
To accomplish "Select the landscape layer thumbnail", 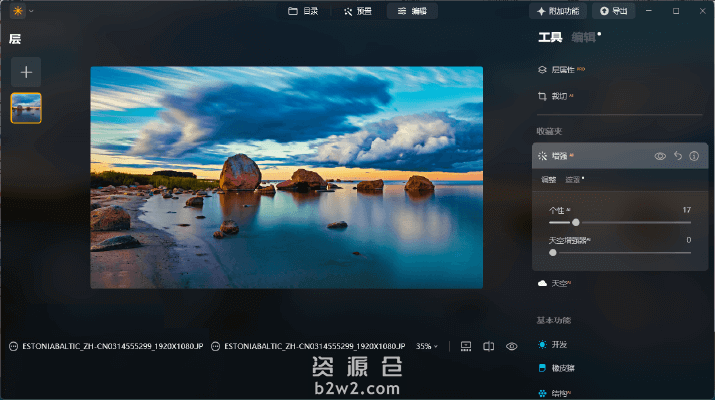I will coord(26,108).
